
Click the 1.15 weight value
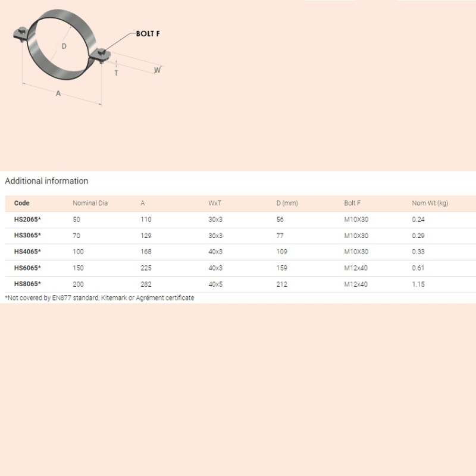tap(418, 284)
